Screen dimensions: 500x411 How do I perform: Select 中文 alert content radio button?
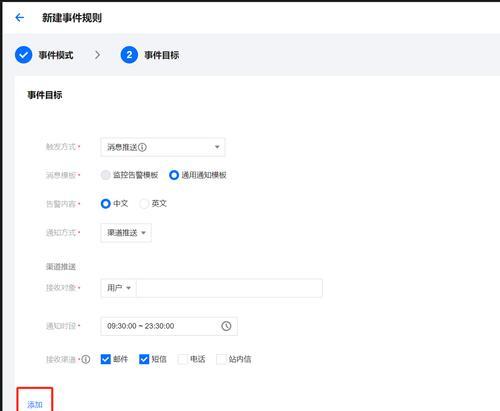click(x=106, y=204)
